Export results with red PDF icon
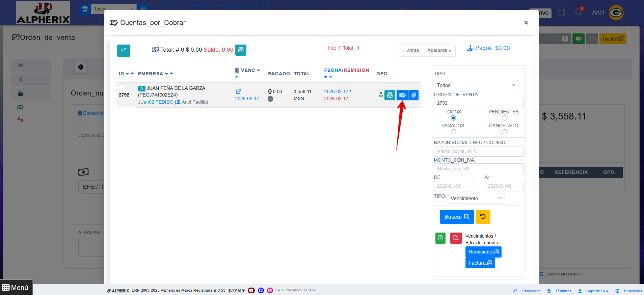This screenshot has width=644, height=295. (x=456, y=238)
